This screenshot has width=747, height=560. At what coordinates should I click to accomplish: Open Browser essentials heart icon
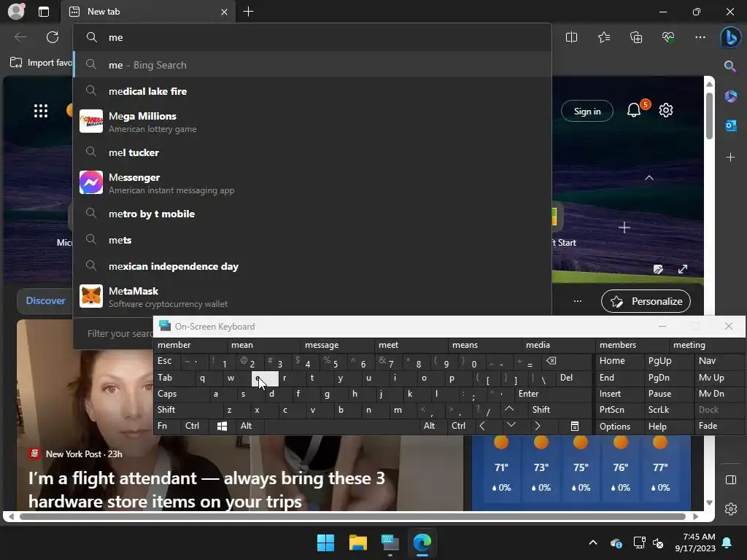[x=668, y=37]
